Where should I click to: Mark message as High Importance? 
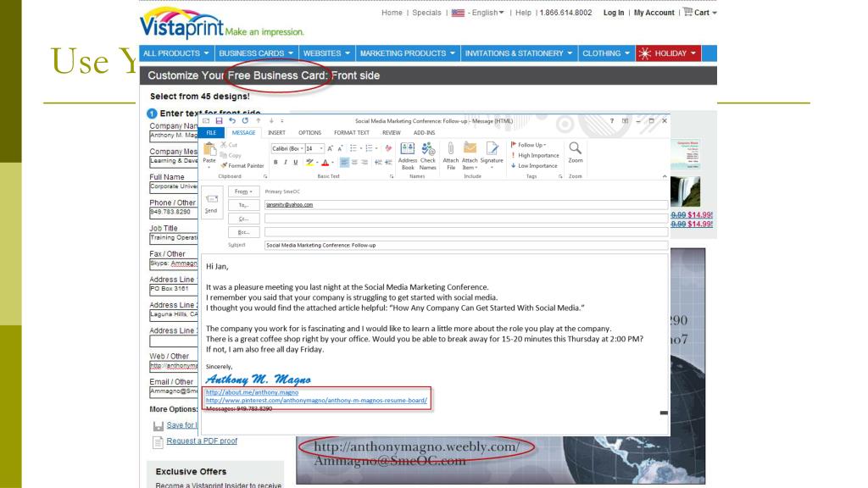pos(535,156)
